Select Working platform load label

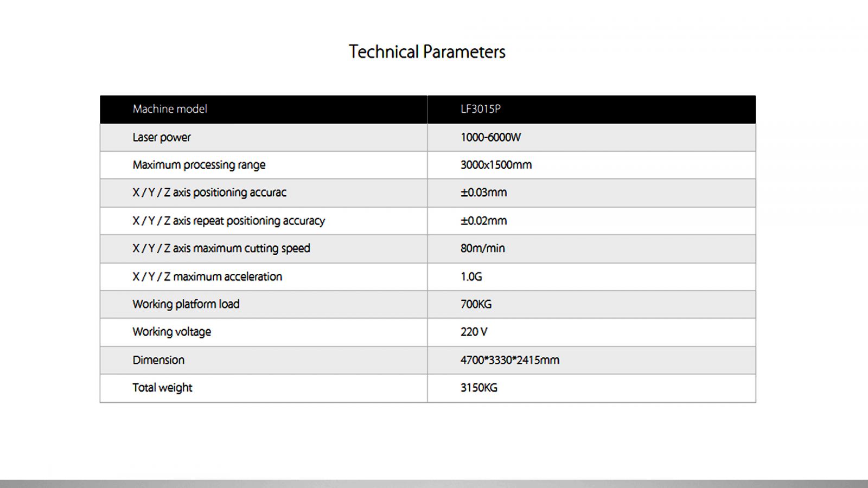coord(186,304)
